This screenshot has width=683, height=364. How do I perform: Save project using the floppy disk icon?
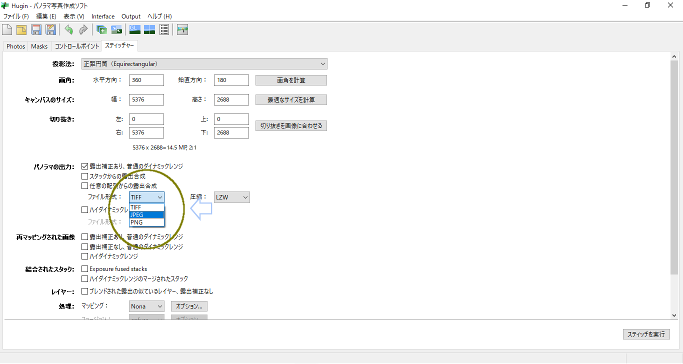(36, 30)
